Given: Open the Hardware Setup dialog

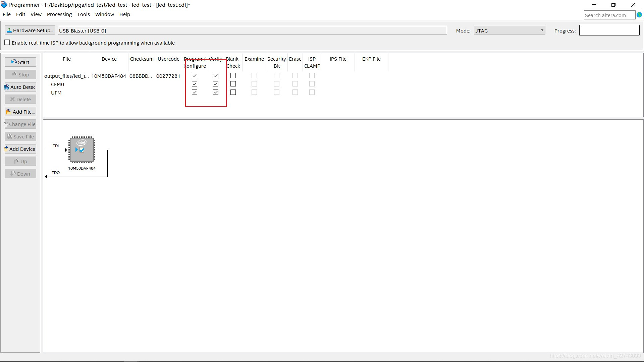Looking at the screenshot, I should [30, 31].
